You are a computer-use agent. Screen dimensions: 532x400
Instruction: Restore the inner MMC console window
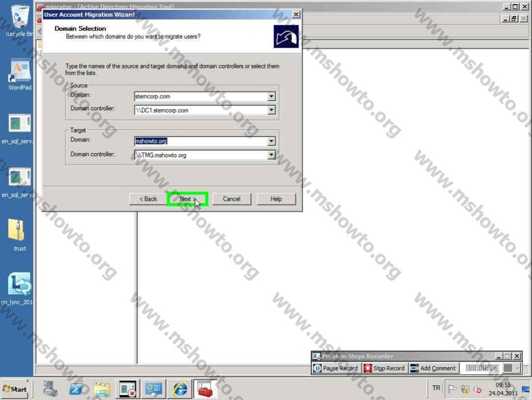pyautogui.click(x=514, y=19)
